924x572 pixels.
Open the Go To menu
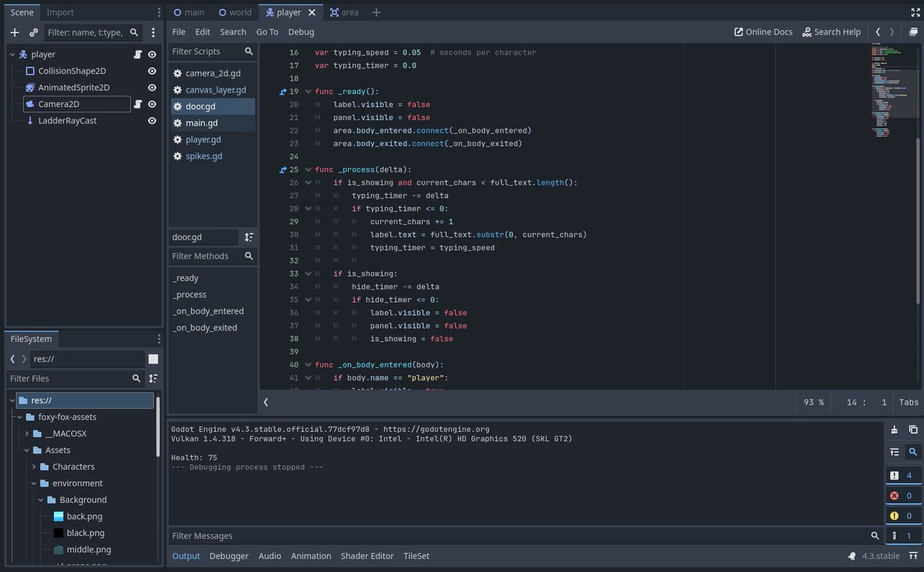(x=267, y=32)
